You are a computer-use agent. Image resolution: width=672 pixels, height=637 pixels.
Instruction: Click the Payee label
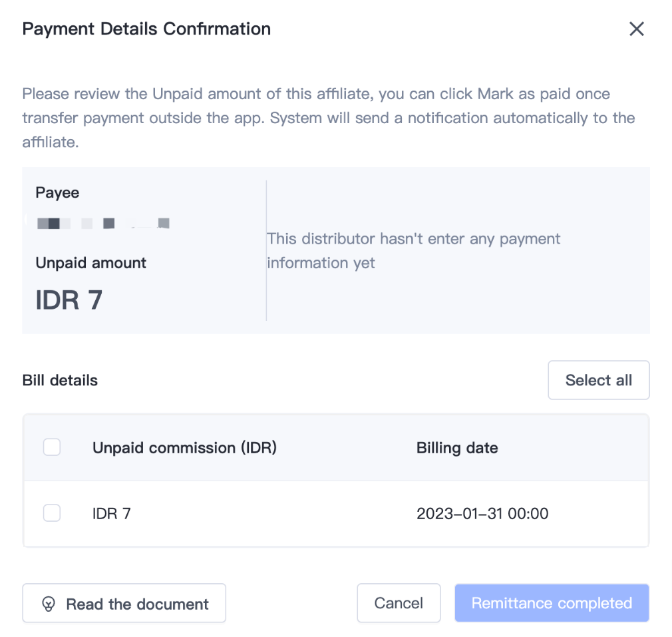coord(57,193)
